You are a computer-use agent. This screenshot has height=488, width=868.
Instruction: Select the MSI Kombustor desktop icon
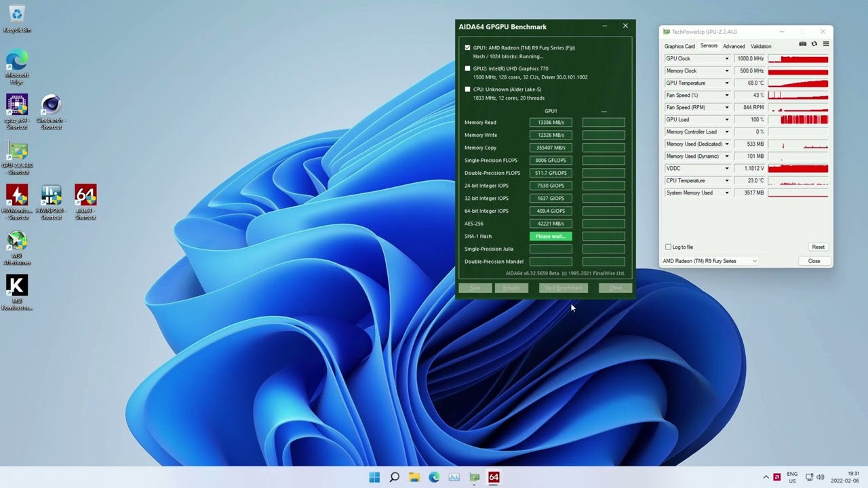coord(17,293)
